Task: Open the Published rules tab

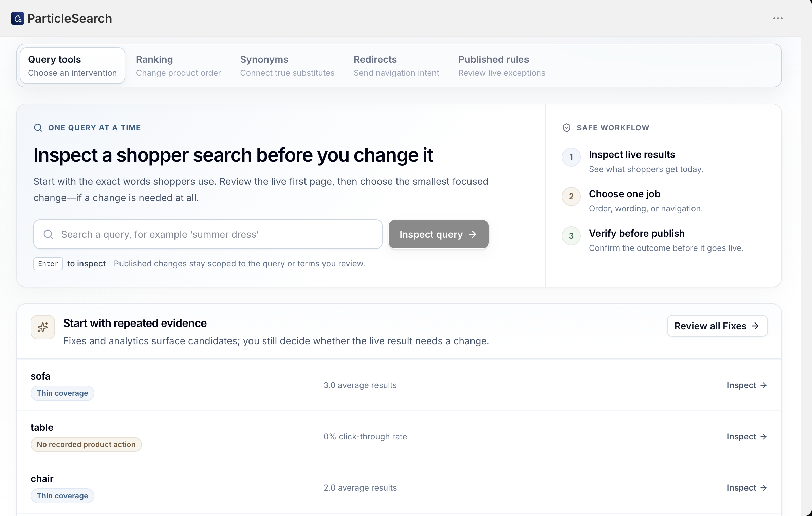Action: [502, 66]
